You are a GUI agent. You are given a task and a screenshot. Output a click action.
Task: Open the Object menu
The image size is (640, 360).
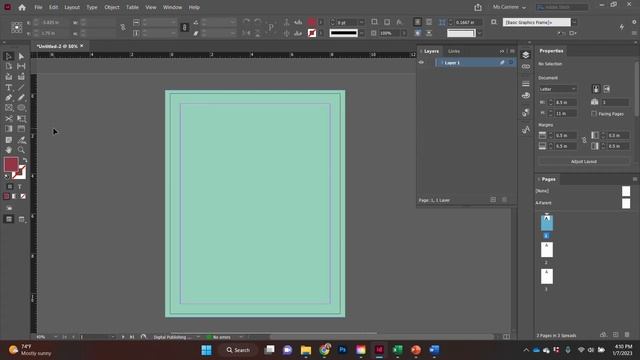coord(112,7)
